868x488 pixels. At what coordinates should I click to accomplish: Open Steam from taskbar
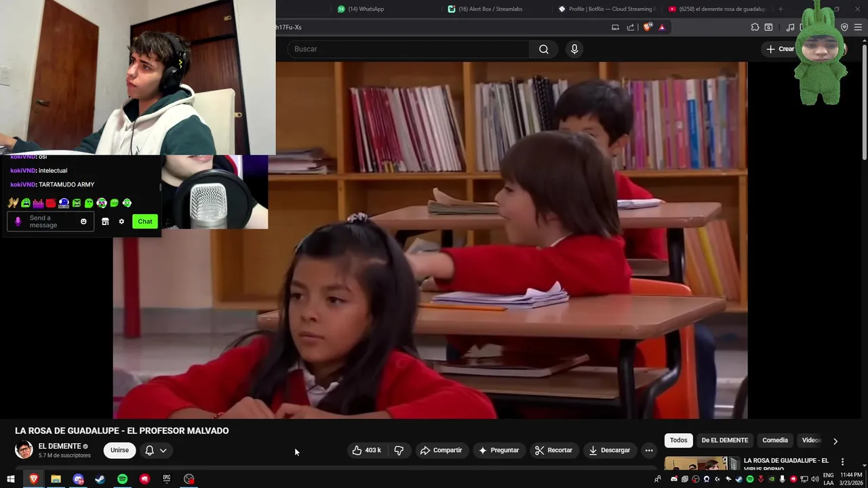(x=100, y=479)
